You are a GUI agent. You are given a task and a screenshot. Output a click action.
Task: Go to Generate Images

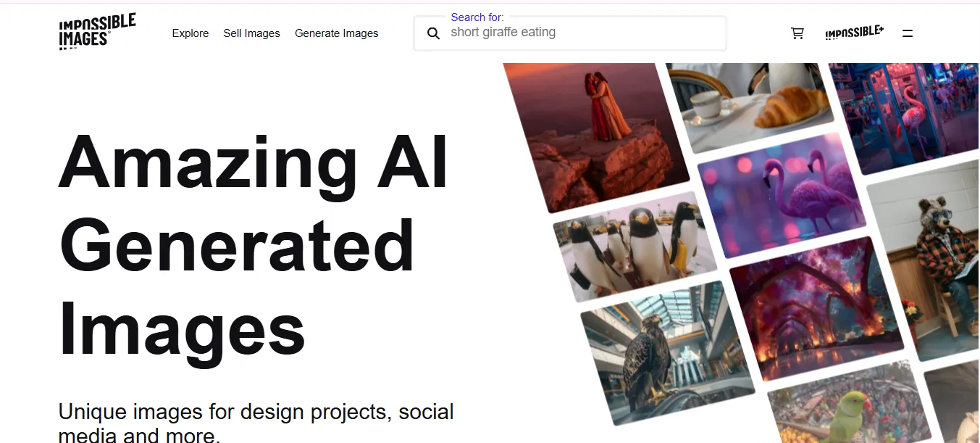(336, 33)
